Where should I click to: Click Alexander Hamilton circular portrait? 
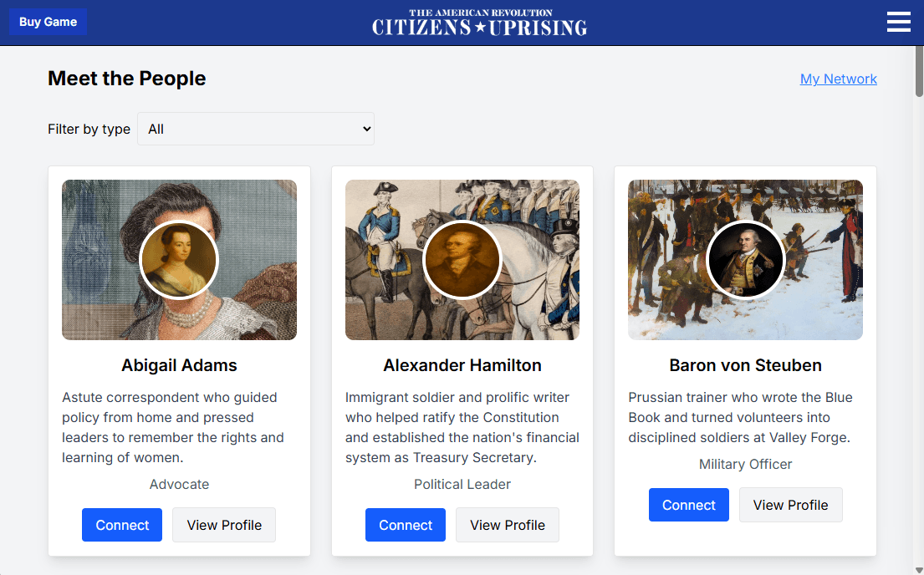coord(462,260)
